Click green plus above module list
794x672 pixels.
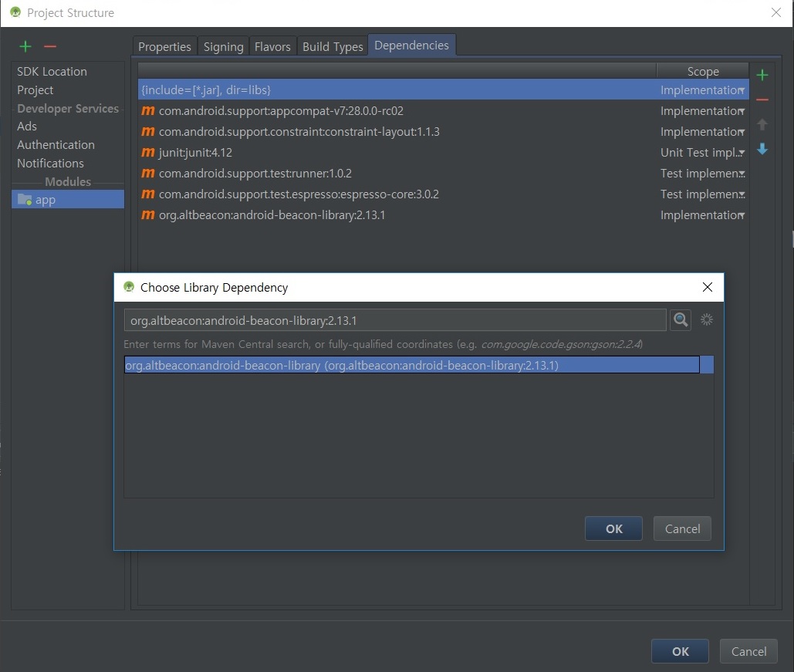[25, 47]
